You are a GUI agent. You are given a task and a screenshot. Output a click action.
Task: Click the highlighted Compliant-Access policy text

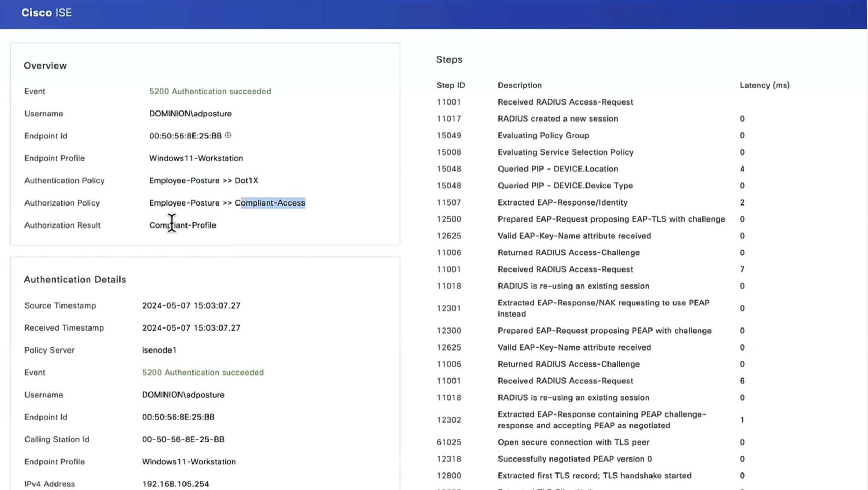coord(273,203)
